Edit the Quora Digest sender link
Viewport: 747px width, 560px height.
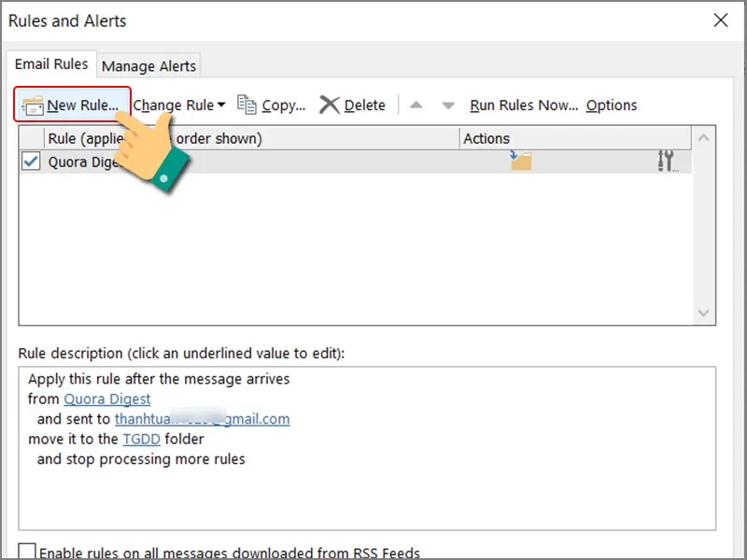point(106,399)
